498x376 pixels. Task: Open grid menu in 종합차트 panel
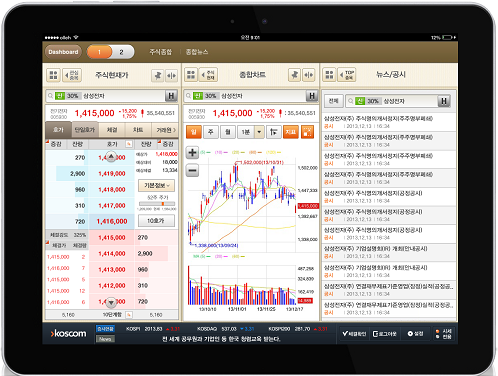(x=191, y=75)
